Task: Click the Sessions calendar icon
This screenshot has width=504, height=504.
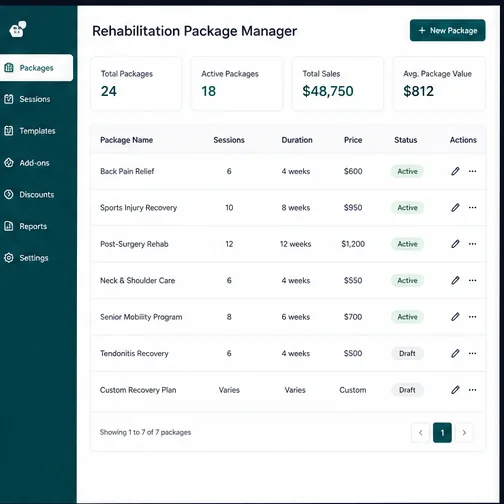Action: tap(9, 99)
